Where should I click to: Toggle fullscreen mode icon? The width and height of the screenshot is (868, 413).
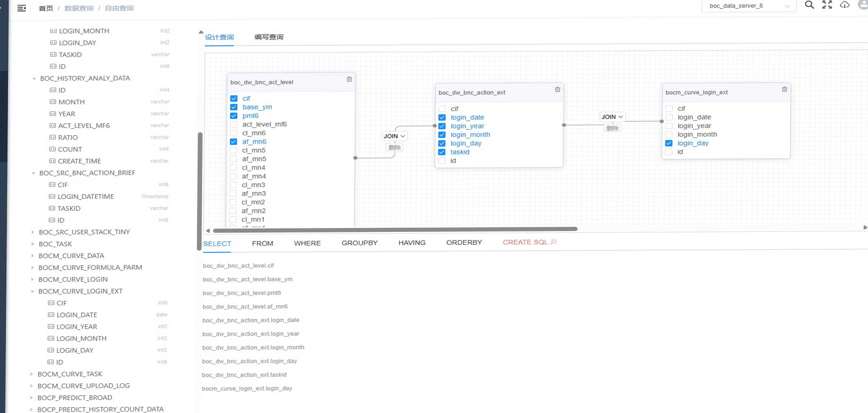827,5
